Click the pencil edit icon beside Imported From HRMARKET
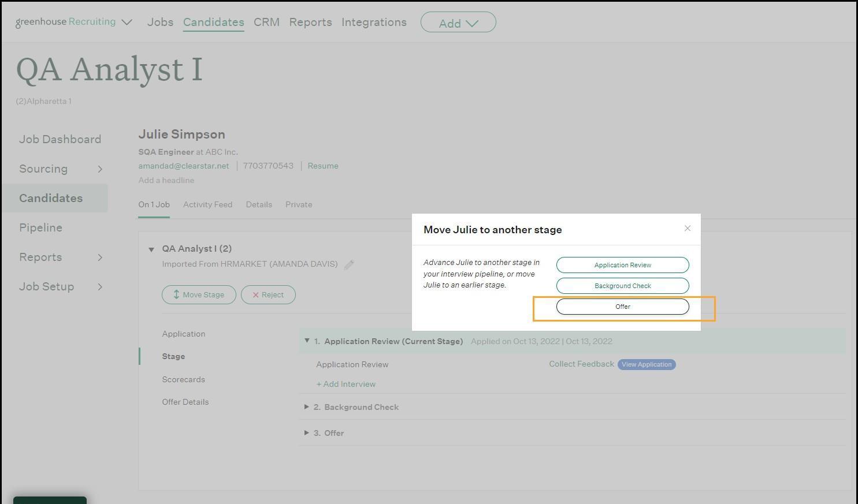858x504 pixels. [349, 264]
